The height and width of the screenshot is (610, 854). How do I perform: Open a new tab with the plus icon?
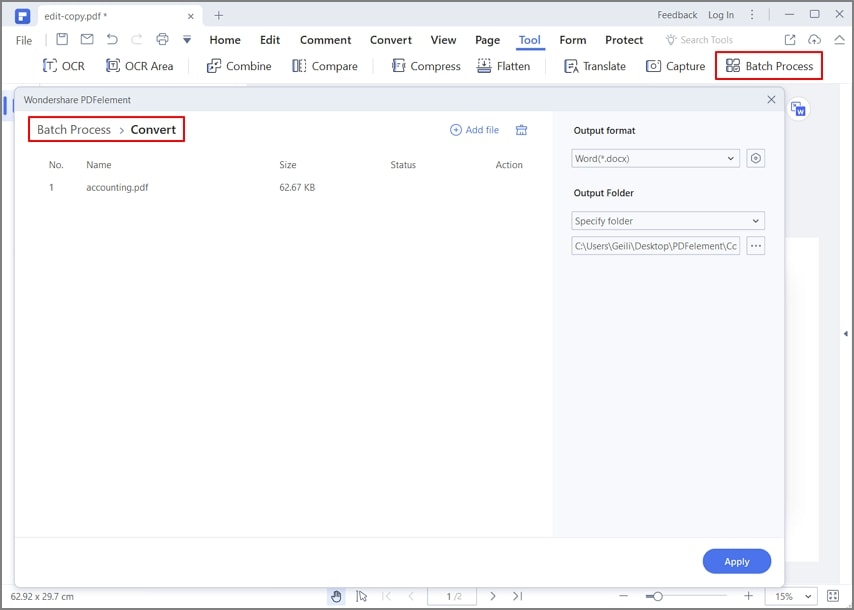coord(218,15)
